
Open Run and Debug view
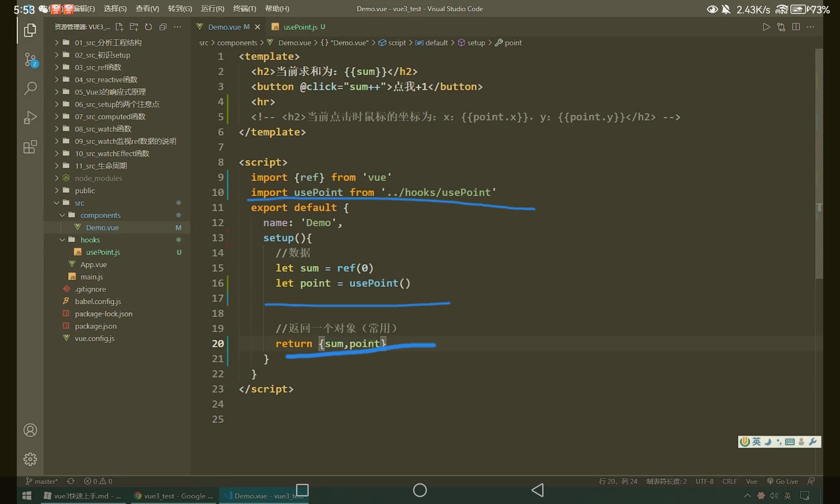click(x=30, y=117)
